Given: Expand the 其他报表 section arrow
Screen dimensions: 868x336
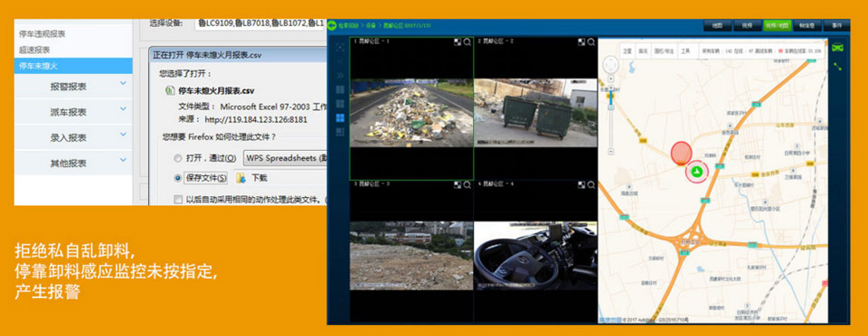Looking at the screenshot, I should coord(123,160).
